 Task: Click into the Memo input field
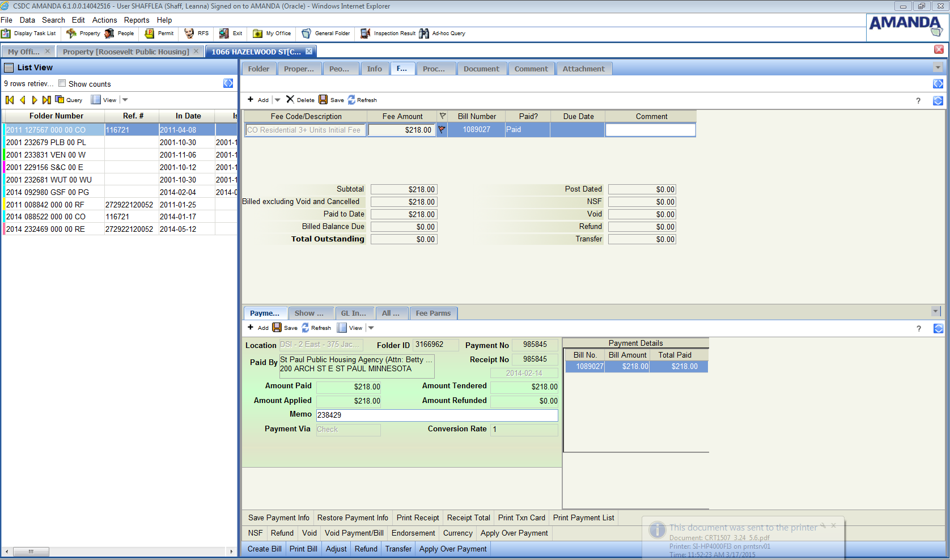[436, 415]
